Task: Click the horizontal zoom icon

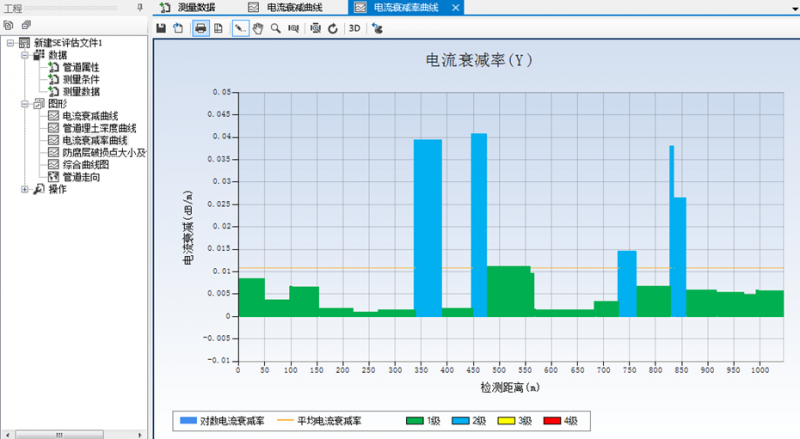Action: [x=293, y=28]
